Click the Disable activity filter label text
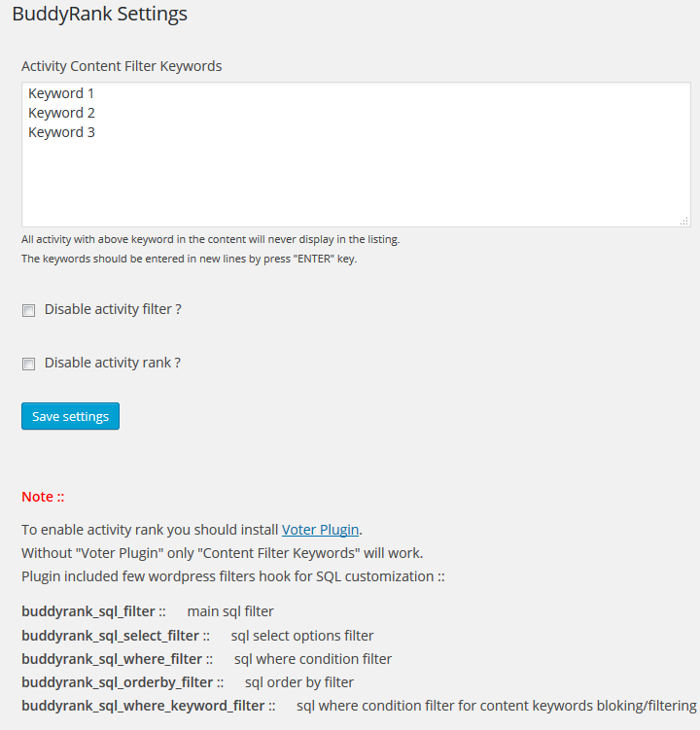Image resolution: width=700 pixels, height=730 pixels. [x=113, y=309]
